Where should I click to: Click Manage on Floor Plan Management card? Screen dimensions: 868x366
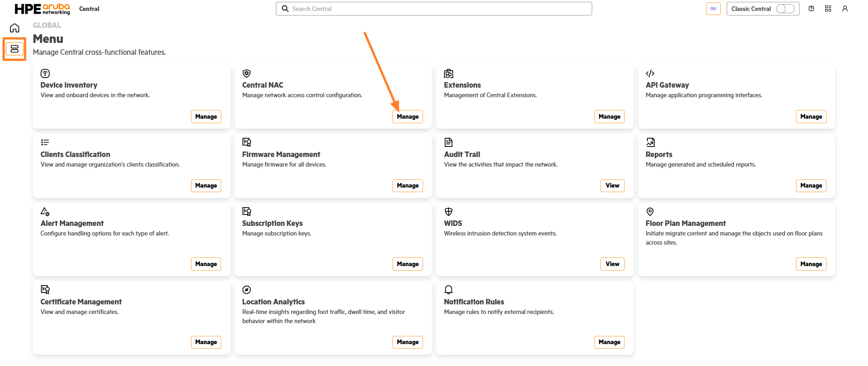(811, 264)
